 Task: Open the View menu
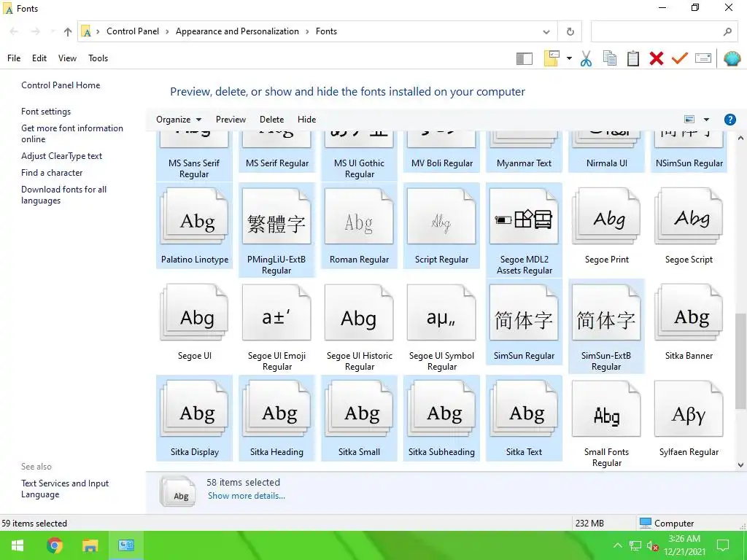67,58
